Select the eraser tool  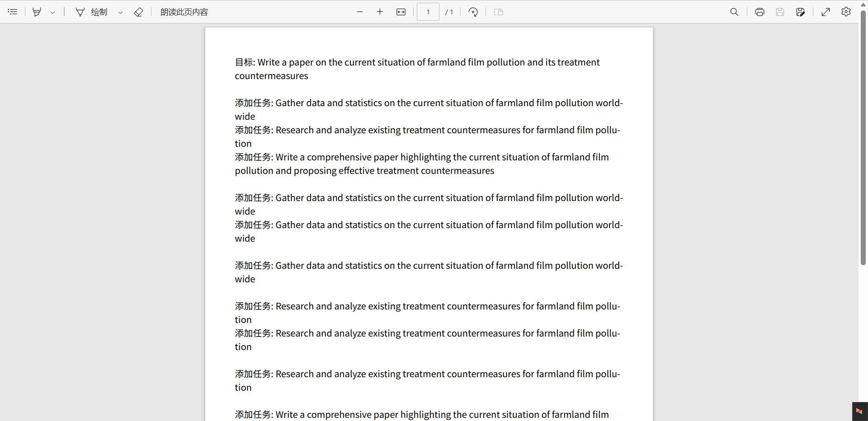tap(138, 12)
